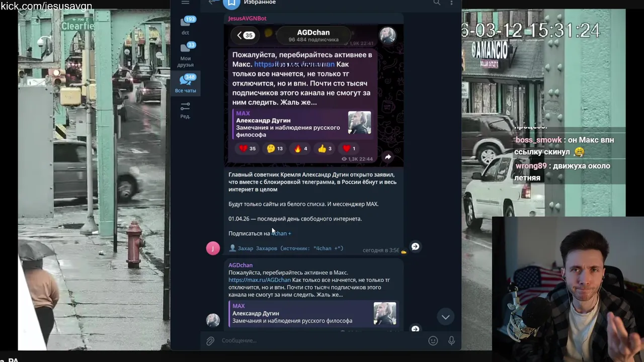Click the message timestamp сегодня в 3:56
Screen dimensions: 644x362
click(381, 250)
